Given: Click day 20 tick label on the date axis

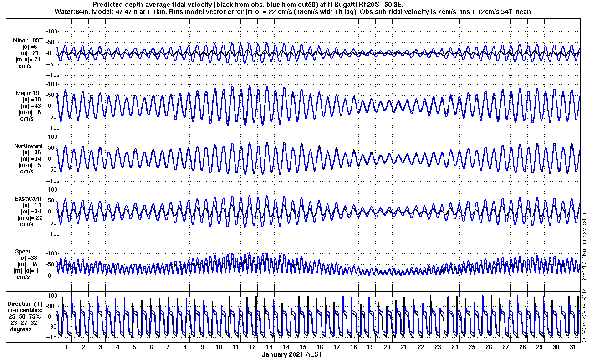Looking at the screenshot, I should tap(387, 347).
